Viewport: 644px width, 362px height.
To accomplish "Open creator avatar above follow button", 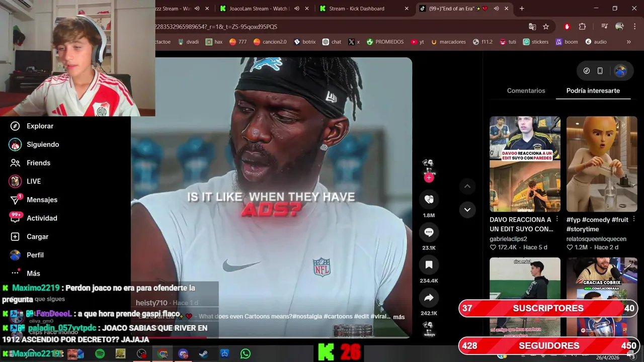I will coord(428,165).
